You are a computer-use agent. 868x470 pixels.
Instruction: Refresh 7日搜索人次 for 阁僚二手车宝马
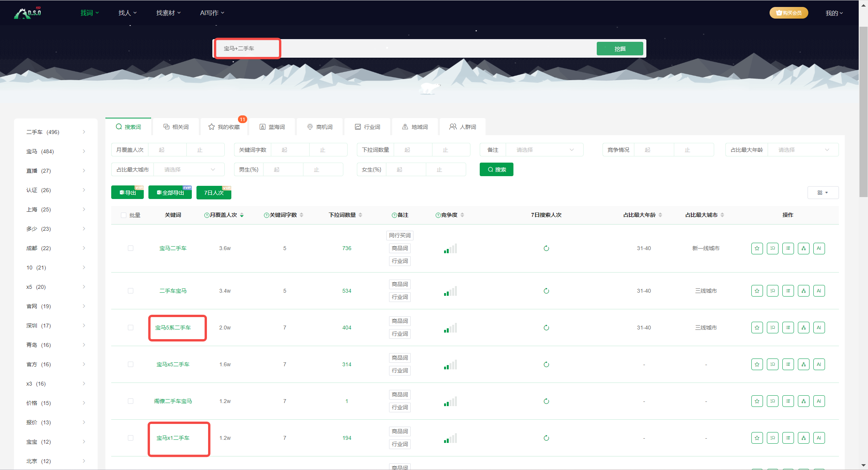(x=546, y=401)
